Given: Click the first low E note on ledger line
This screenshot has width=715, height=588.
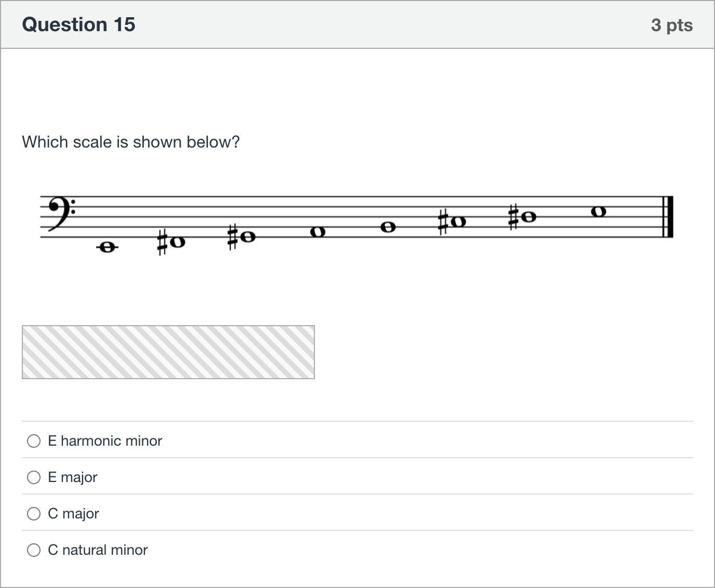Looking at the screenshot, I should (107, 248).
